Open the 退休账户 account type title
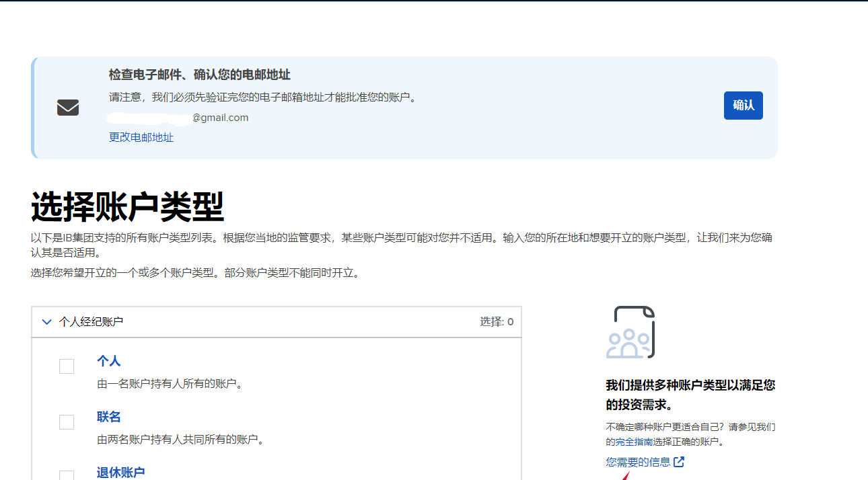Viewport: 868px width, 480px height. 121,472
